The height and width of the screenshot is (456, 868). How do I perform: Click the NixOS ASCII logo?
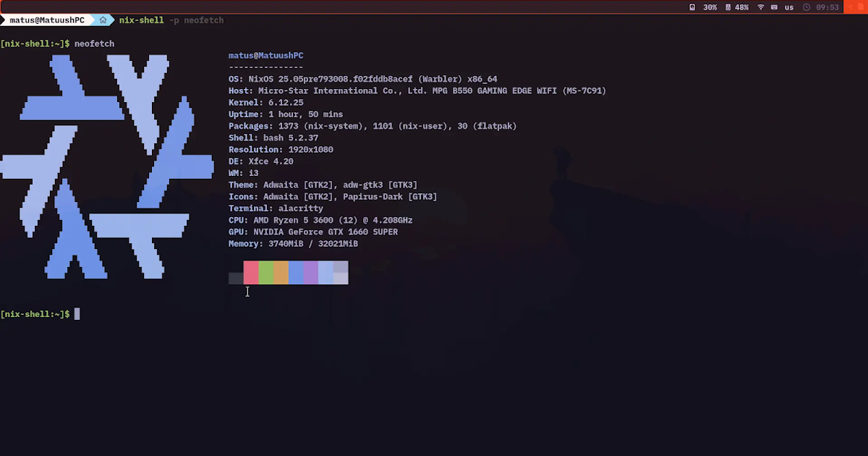point(107,166)
